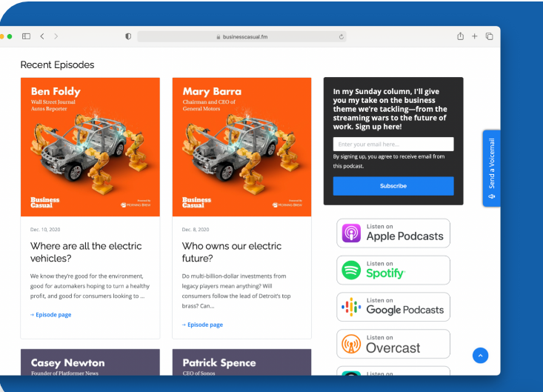This screenshot has height=392, width=543.
Task: Click the 'Dec. 10, 2020' date text
Action: coord(45,230)
